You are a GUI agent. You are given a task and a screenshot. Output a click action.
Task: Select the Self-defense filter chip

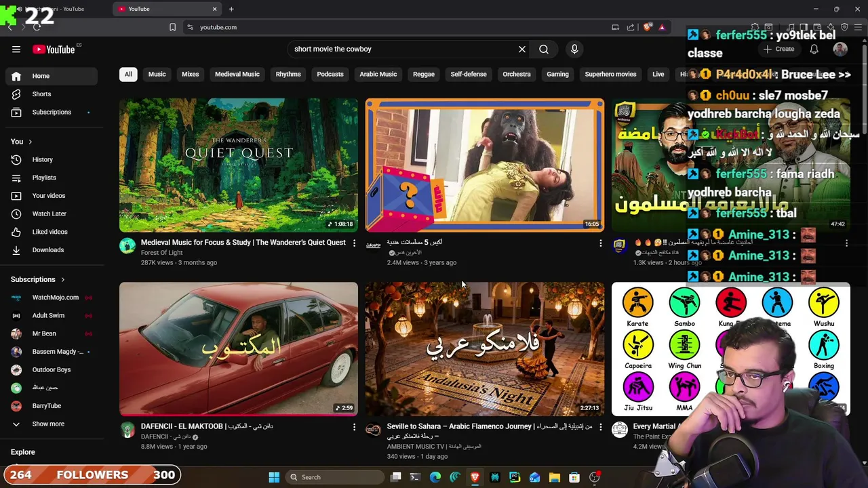point(469,74)
